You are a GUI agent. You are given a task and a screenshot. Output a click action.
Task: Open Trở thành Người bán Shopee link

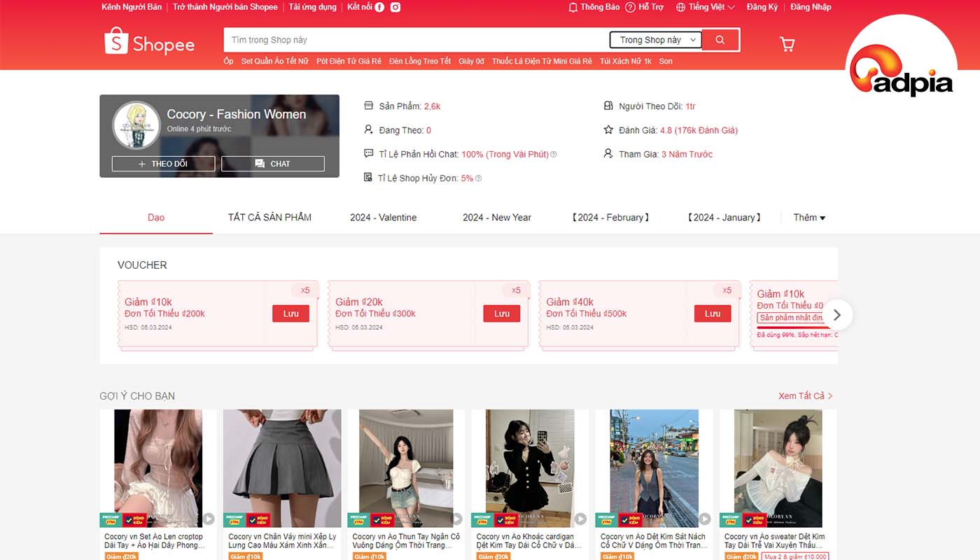[x=225, y=7]
